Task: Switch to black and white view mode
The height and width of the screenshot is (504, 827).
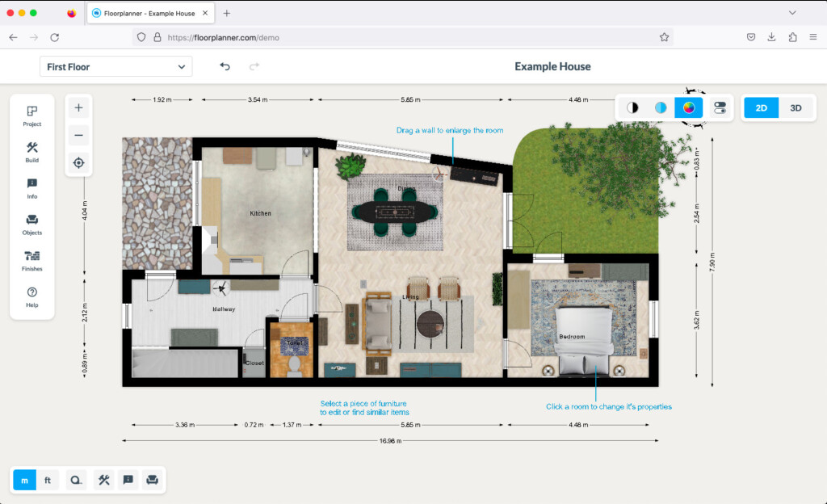Action: point(632,107)
